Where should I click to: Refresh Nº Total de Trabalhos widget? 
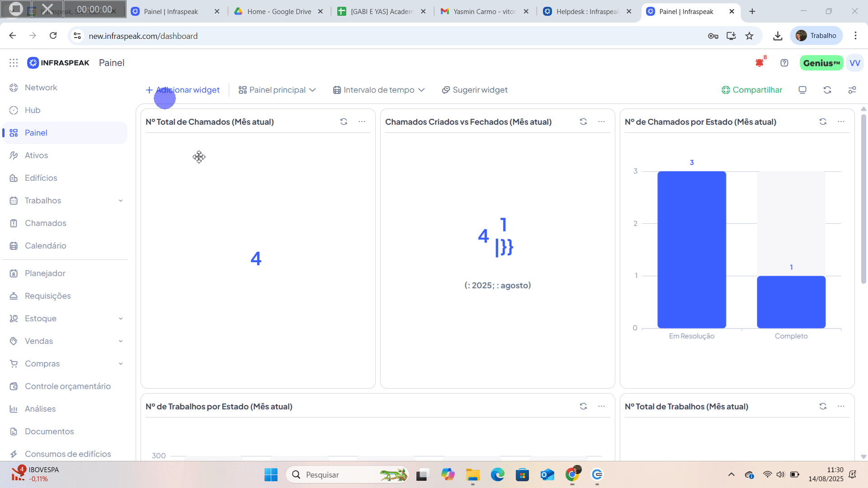click(823, 406)
